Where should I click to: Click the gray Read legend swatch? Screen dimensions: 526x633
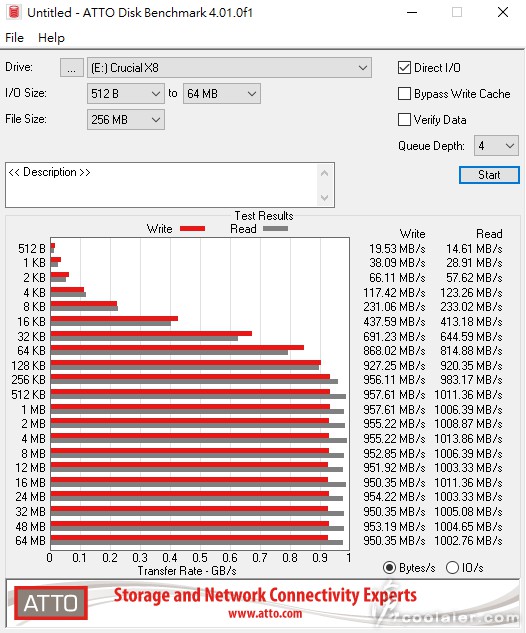pyautogui.click(x=275, y=228)
